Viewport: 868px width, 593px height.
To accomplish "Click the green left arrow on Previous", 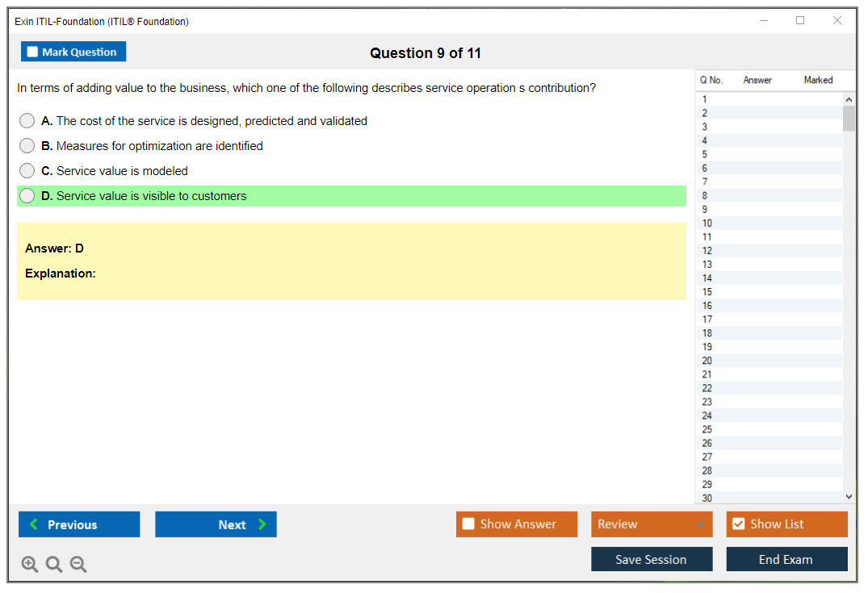I will coord(33,524).
